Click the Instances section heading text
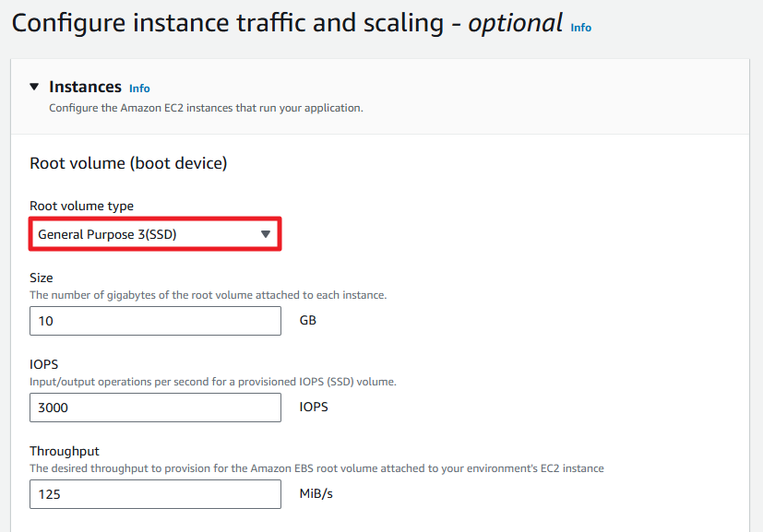This screenshot has width=763, height=532. [x=85, y=87]
